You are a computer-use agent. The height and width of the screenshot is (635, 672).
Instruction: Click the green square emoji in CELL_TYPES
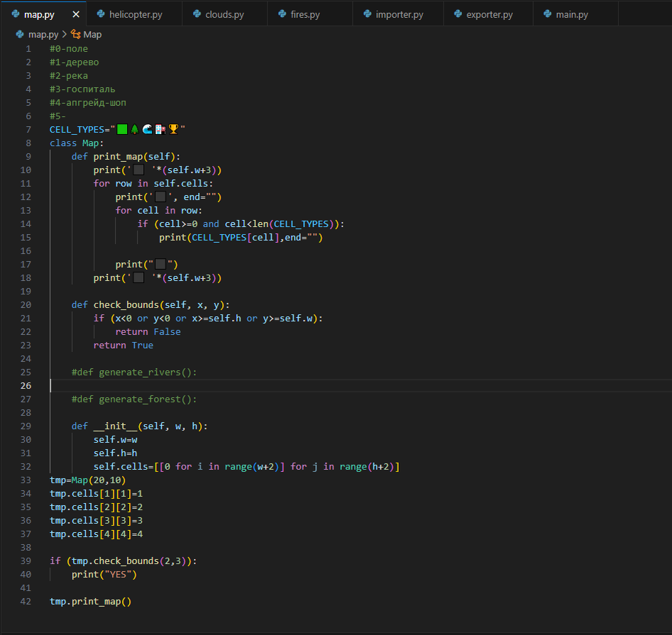coord(122,129)
